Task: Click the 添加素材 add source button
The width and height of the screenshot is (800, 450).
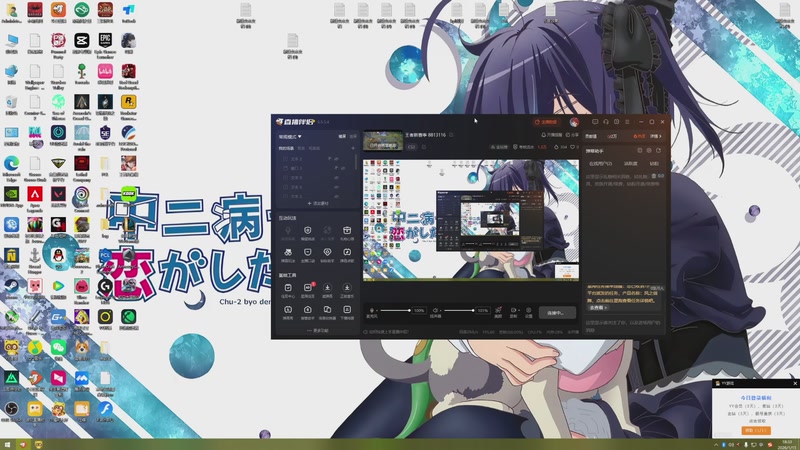Action: (x=317, y=203)
